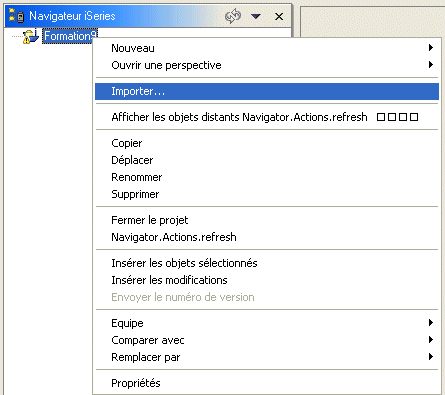Viewport: 445px width, 395px height.
Task: Choose Copier in the context menu
Action: pyautogui.click(x=267, y=143)
